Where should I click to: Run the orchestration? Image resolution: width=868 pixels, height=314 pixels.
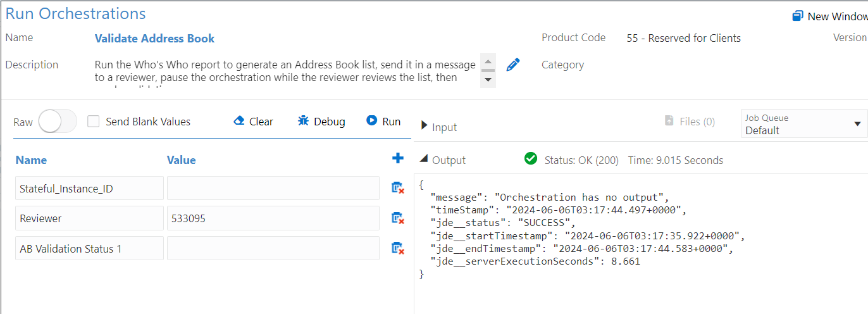(x=383, y=122)
